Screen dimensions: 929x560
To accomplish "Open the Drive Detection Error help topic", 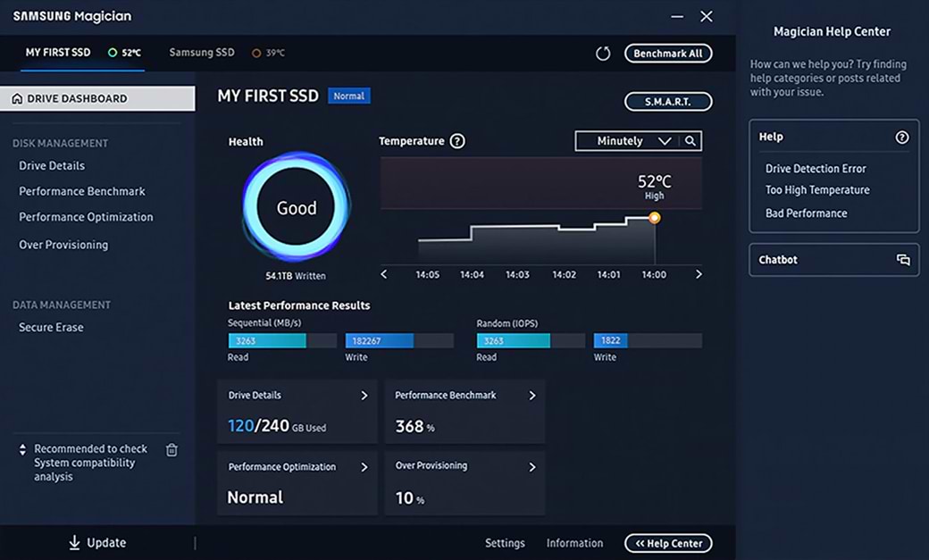I will pyautogui.click(x=816, y=168).
